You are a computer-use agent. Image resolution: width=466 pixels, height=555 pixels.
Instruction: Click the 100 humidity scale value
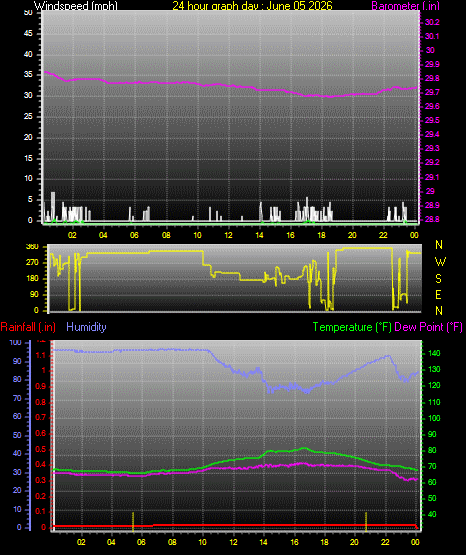tap(16, 342)
